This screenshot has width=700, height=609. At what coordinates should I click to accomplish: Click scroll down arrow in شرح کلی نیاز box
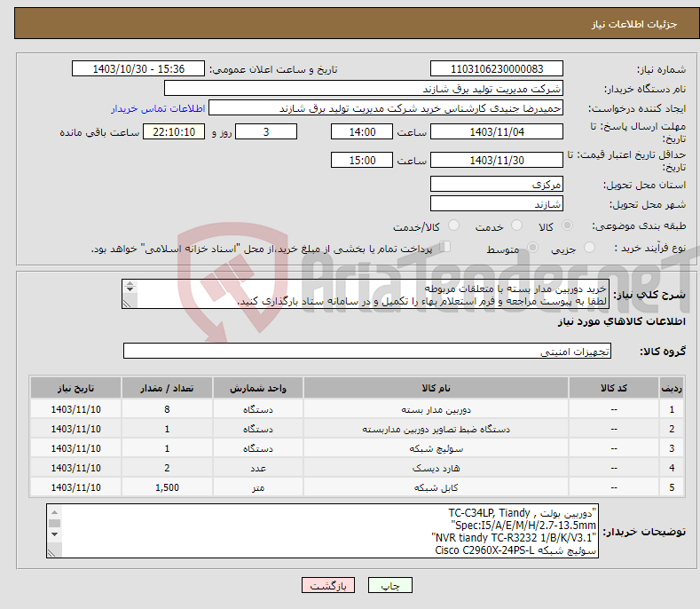(130, 289)
